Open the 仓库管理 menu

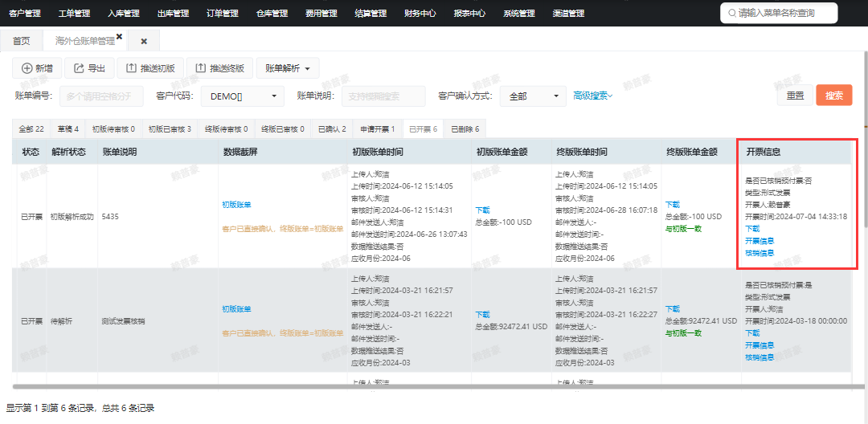[x=272, y=14]
